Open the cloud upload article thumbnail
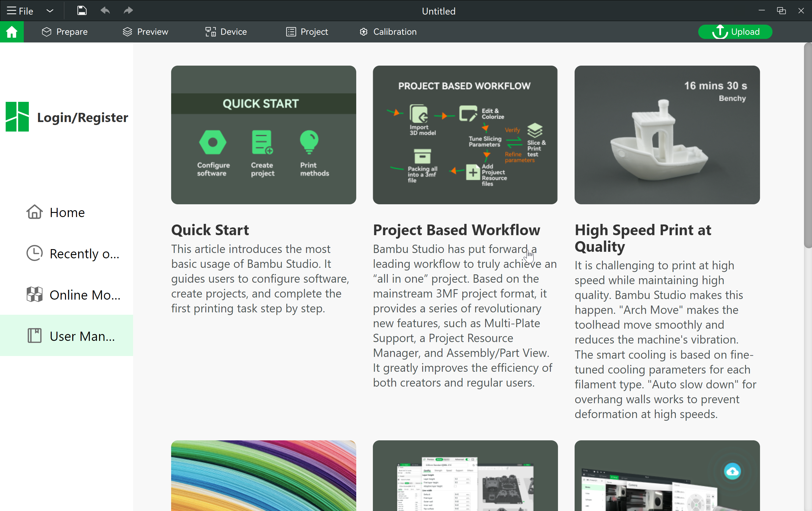 667,476
